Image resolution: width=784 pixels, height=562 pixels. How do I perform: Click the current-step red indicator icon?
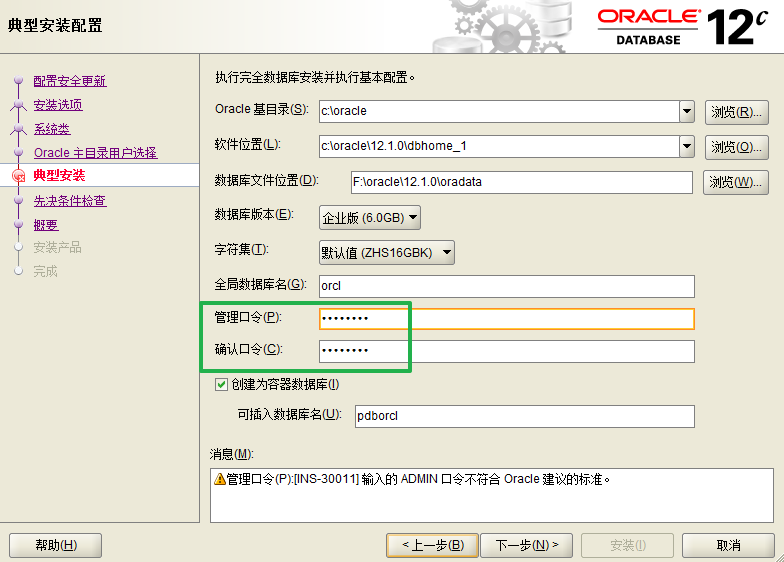coord(18,176)
